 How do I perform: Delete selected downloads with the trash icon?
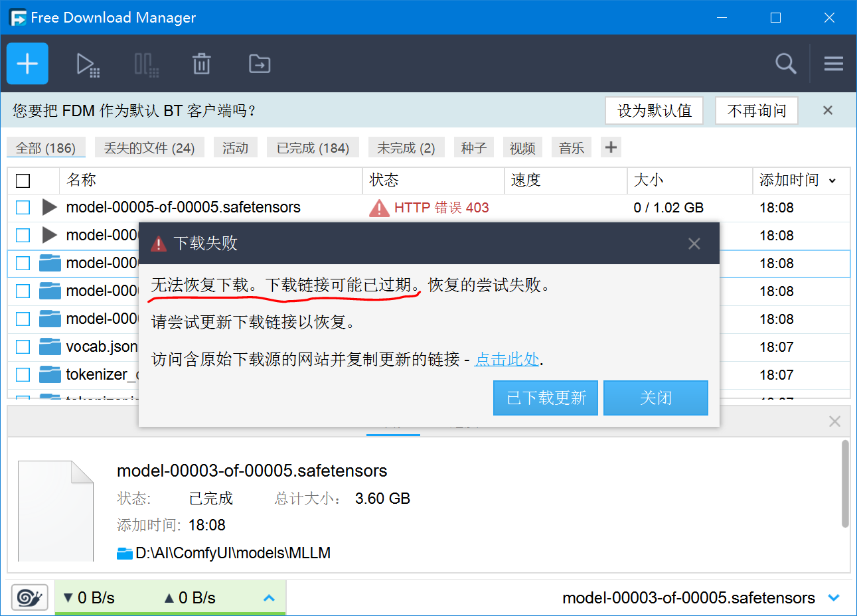pos(202,63)
